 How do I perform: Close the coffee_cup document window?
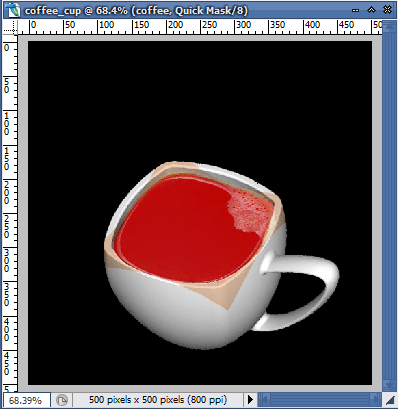[x=387, y=10]
